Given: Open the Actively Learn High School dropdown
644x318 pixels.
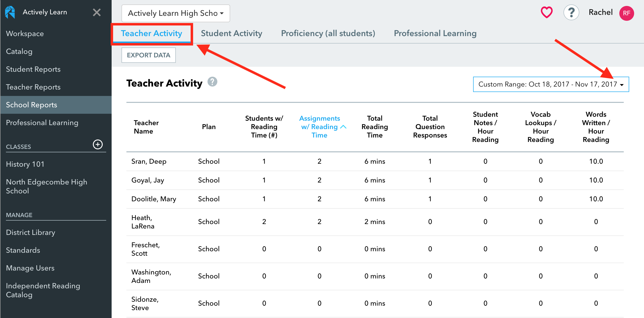Looking at the screenshot, I should pyautogui.click(x=176, y=13).
